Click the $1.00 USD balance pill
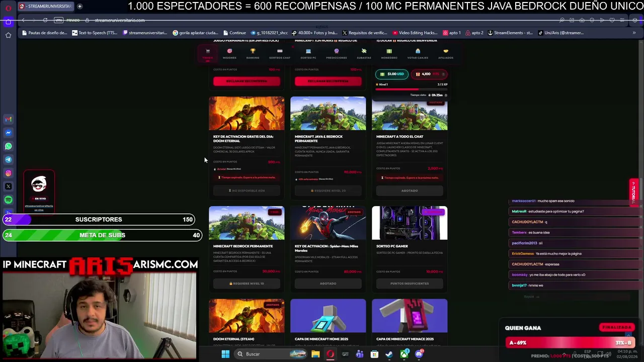Screen dimensions: 644x362 [392, 74]
